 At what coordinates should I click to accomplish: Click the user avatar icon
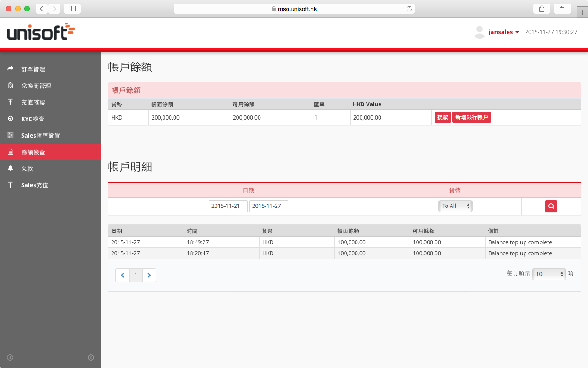[480, 32]
